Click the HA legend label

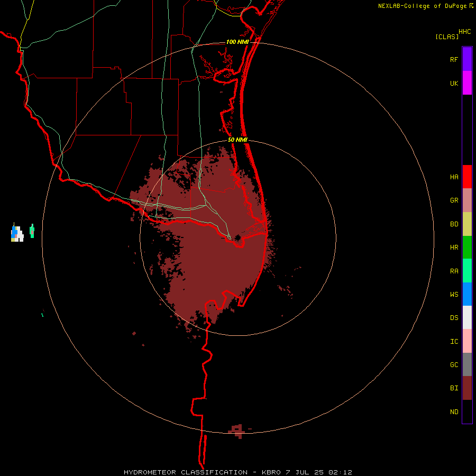454,177
